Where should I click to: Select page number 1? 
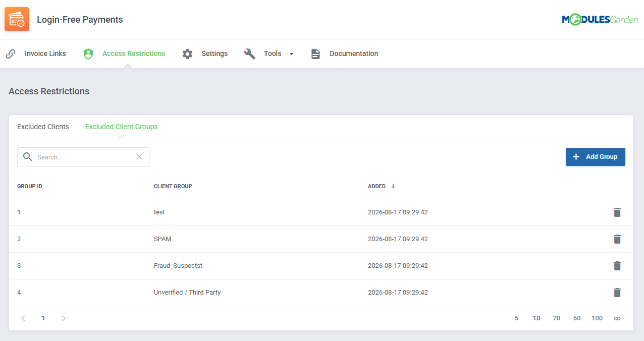43,318
